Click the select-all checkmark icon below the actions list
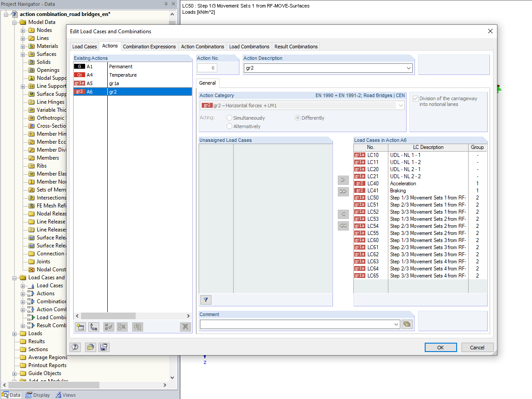The image size is (532, 399). [x=109, y=327]
